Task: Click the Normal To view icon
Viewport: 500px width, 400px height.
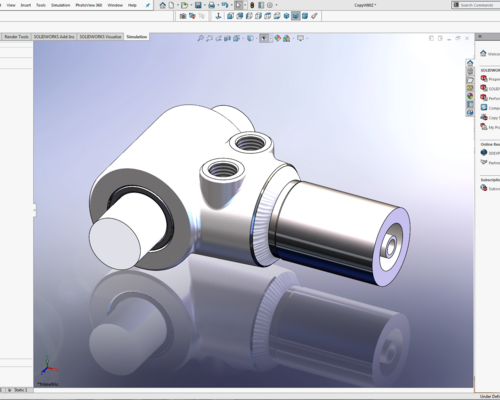Action: pyautogui.click(x=218, y=16)
